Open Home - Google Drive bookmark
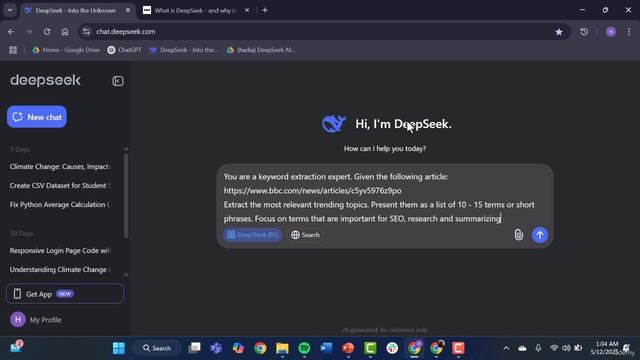The height and width of the screenshot is (360, 640). (66, 50)
